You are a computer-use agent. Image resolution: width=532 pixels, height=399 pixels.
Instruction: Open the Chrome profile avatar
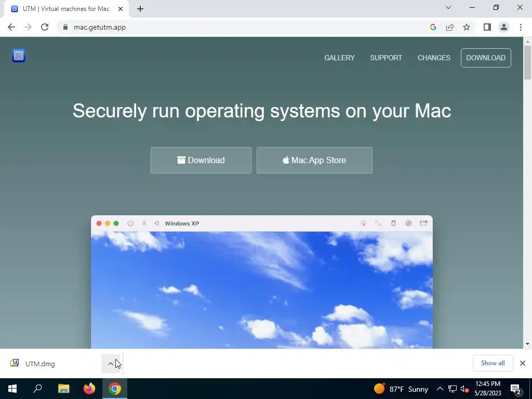pyautogui.click(x=504, y=27)
